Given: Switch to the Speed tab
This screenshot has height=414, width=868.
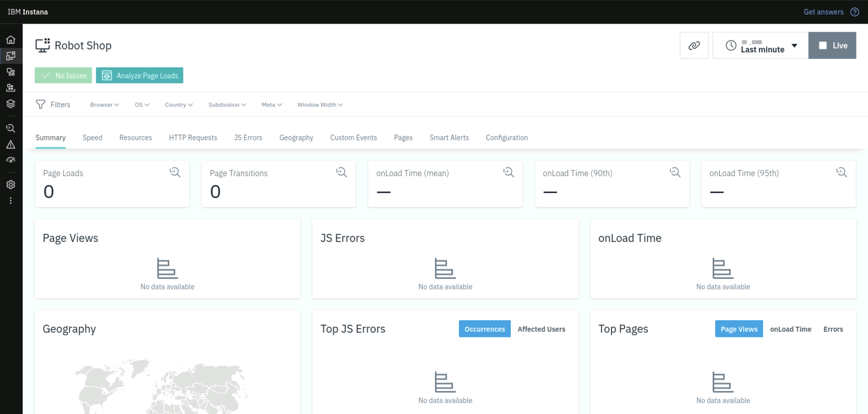Looking at the screenshot, I should (x=92, y=138).
